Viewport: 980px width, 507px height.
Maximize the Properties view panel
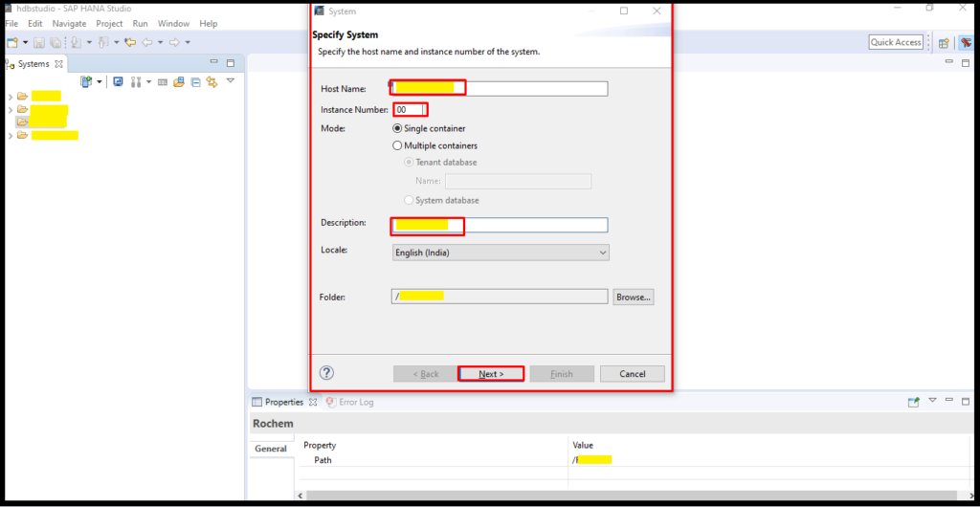(966, 402)
